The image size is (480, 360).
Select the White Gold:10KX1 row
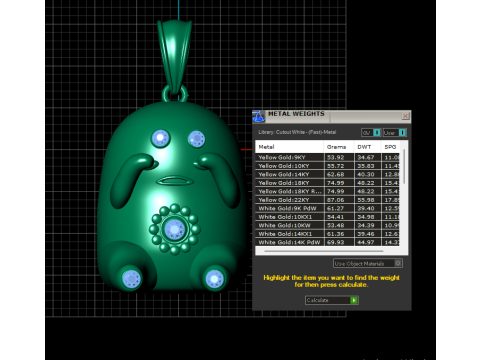pos(327,217)
